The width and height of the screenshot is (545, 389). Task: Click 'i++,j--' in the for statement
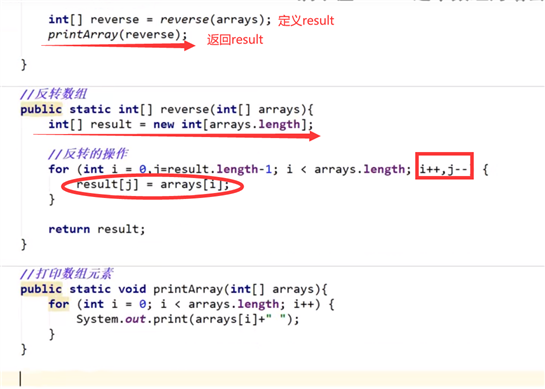(444, 169)
